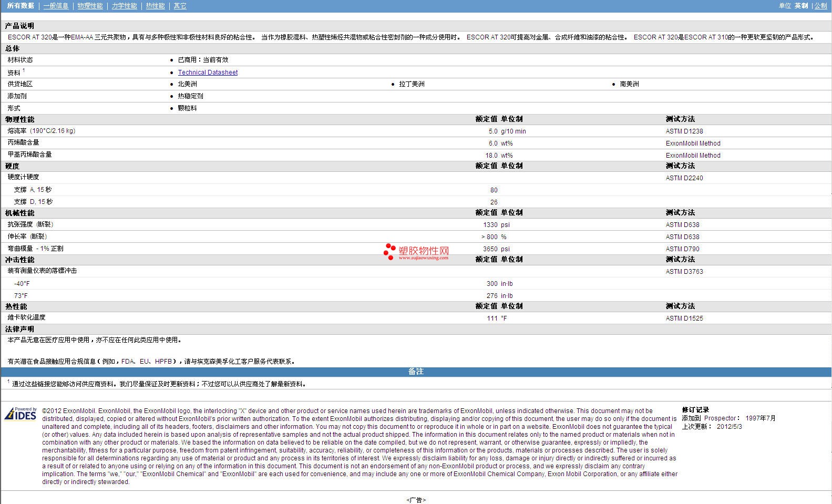Go to the 力学性能 tab
The image size is (832, 504).
coord(124,6)
